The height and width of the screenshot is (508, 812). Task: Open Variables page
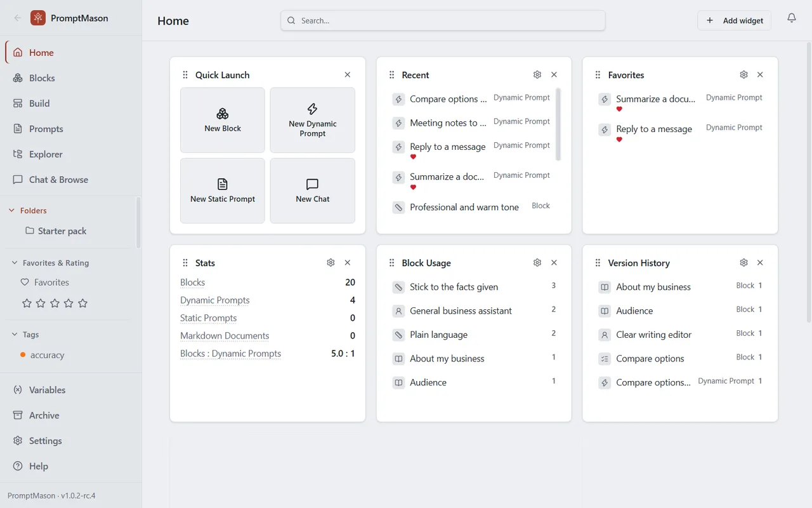(x=70, y=390)
